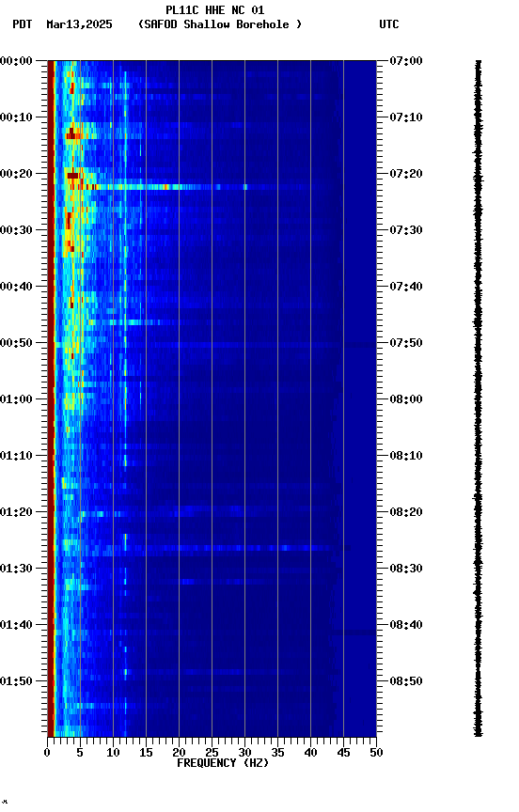Click the 08:00 UTC time label
The height and width of the screenshot is (812, 519).
406,399
